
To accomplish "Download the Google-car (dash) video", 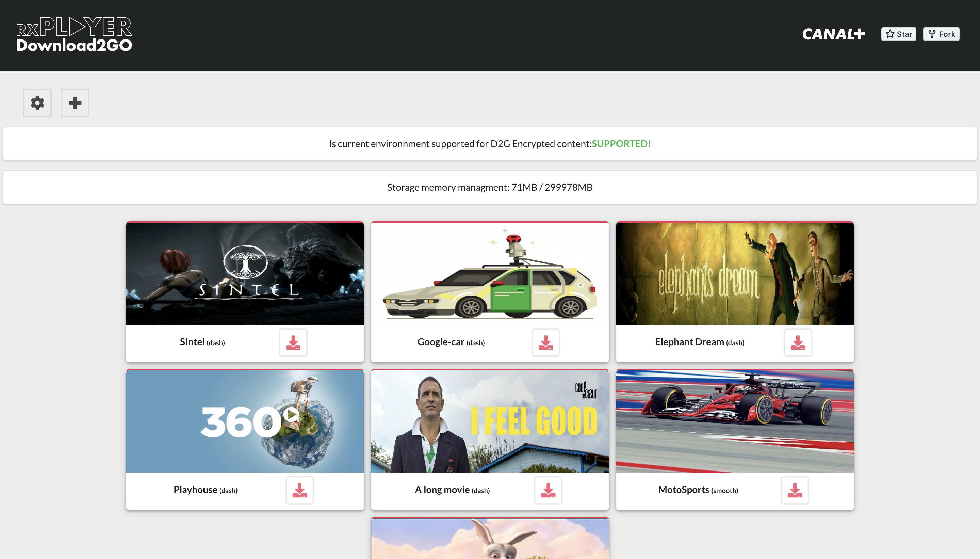I will [545, 342].
